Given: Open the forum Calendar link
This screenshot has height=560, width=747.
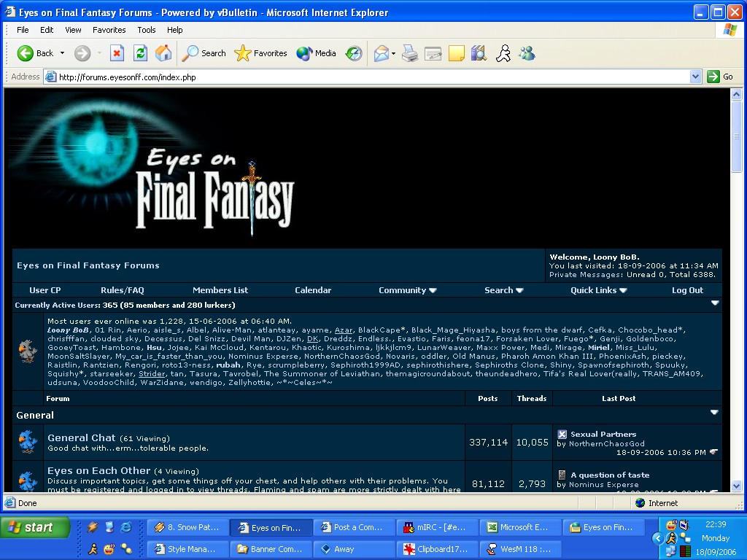Looking at the screenshot, I should coord(312,290).
